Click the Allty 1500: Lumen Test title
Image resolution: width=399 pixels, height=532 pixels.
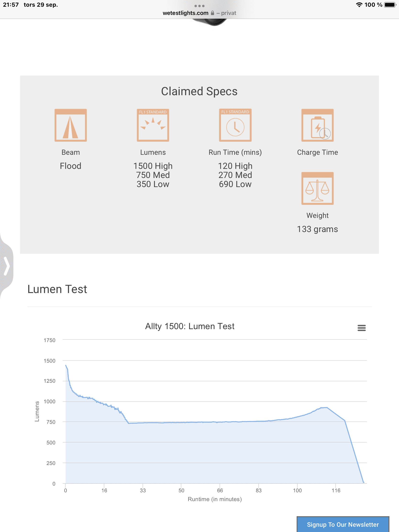[190, 326]
